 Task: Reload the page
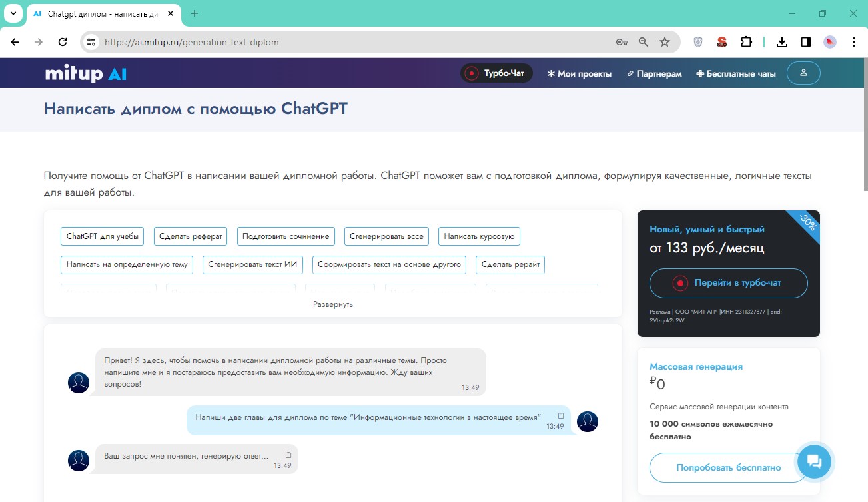[x=63, y=42]
